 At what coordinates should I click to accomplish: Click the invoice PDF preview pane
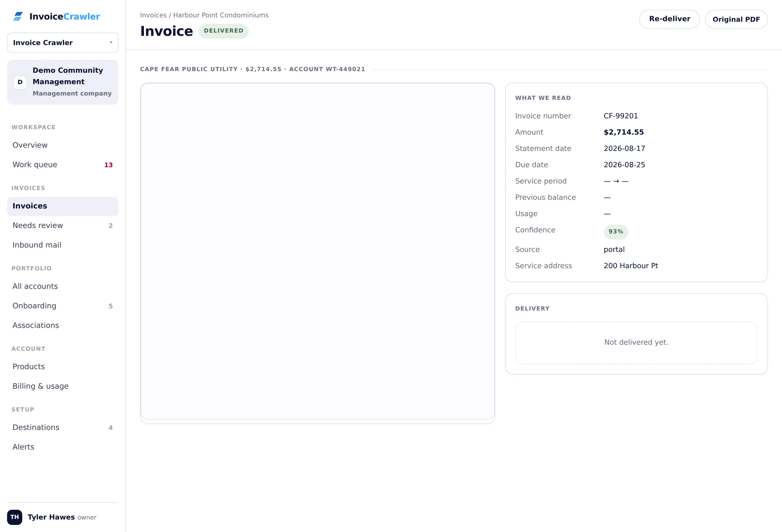tap(317, 252)
